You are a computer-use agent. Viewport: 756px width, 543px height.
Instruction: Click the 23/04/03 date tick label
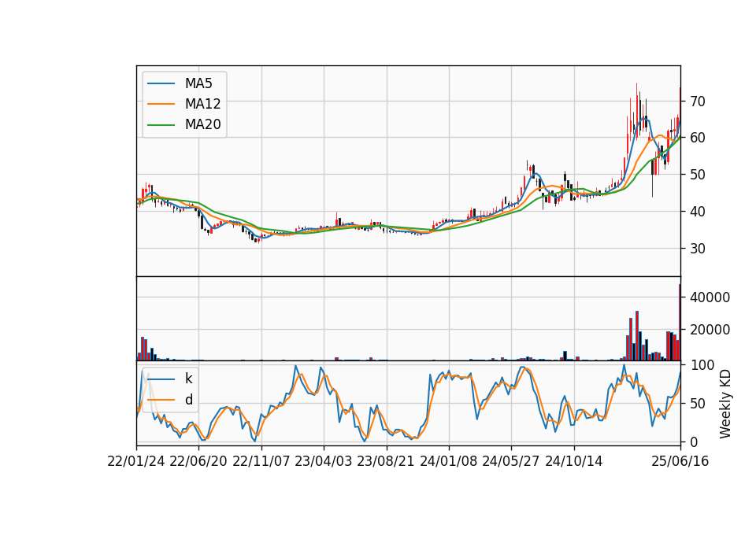click(x=323, y=461)
